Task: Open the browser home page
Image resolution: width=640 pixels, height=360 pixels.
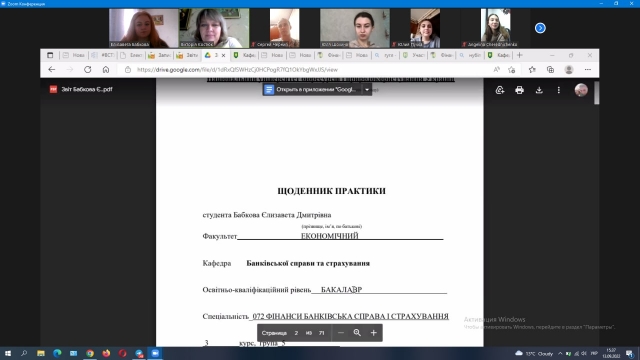Action: pos(106,70)
